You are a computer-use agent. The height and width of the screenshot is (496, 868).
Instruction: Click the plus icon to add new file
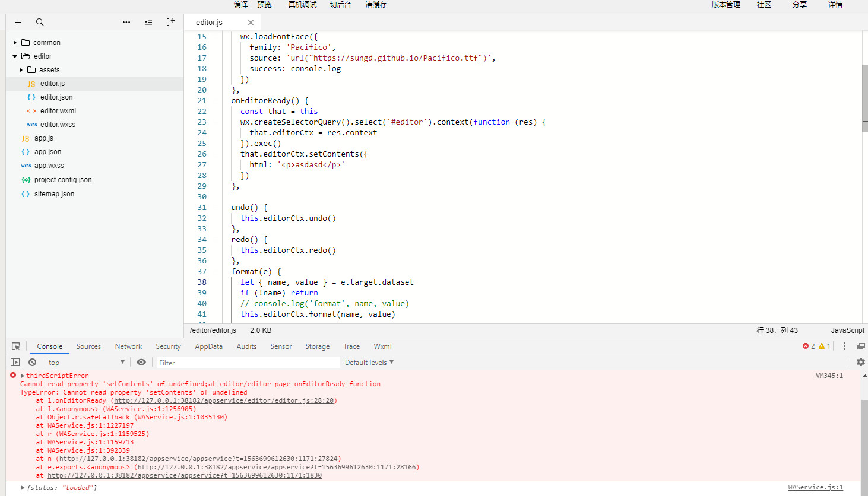18,22
